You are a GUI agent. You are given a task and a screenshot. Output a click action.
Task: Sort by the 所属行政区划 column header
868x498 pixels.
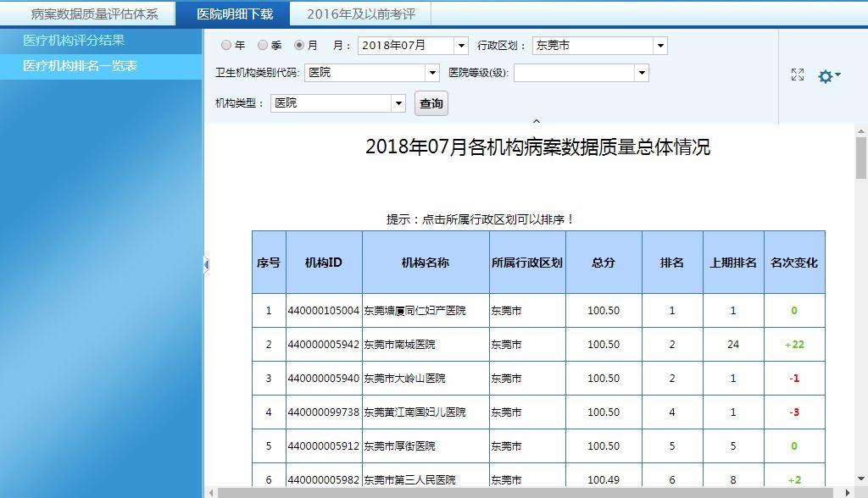(526, 263)
